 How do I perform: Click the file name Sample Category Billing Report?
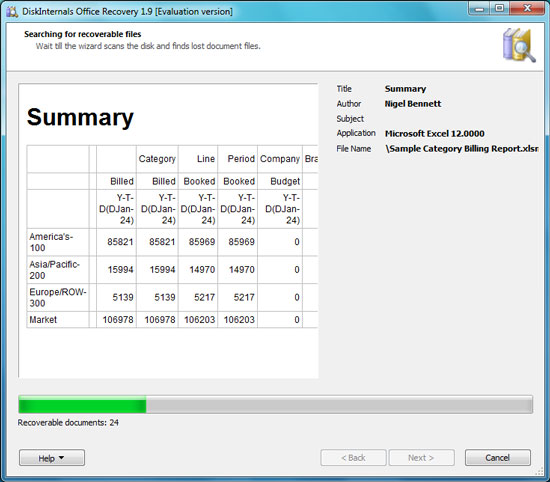pyautogui.click(x=462, y=149)
